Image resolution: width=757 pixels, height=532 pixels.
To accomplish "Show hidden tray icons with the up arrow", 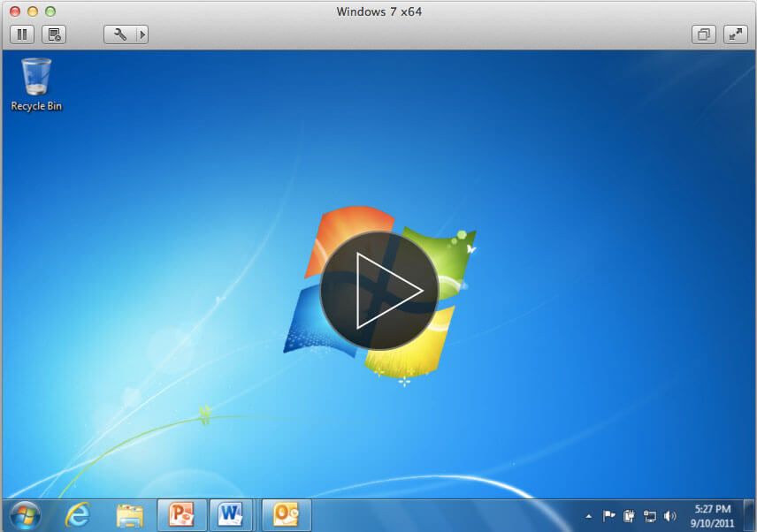I will (x=588, y=517).
